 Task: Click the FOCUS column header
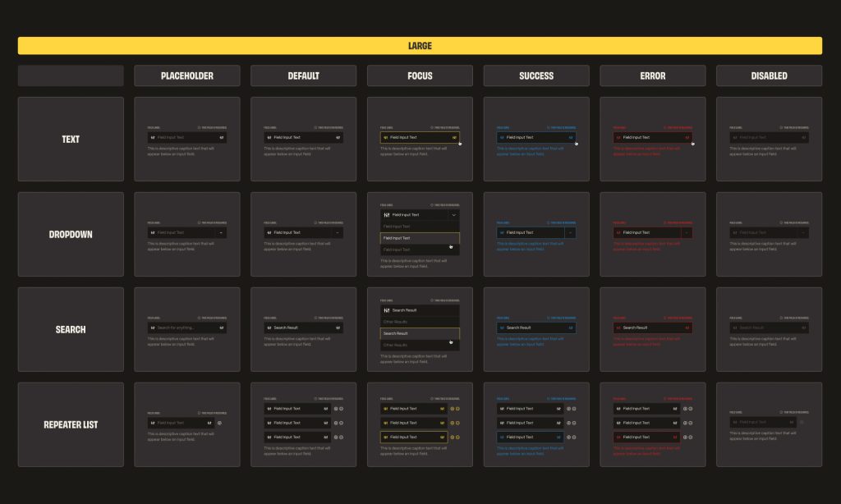coord(420,76)
